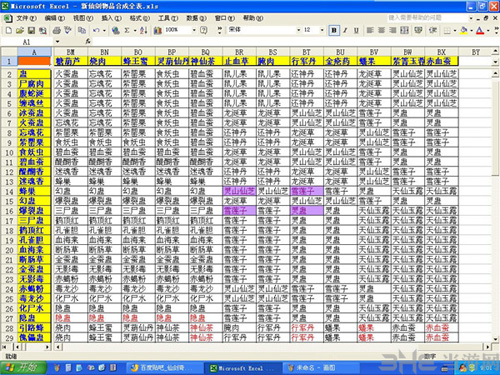
Task: Insert hyperlink with globe icon
Action: [116, 30]
